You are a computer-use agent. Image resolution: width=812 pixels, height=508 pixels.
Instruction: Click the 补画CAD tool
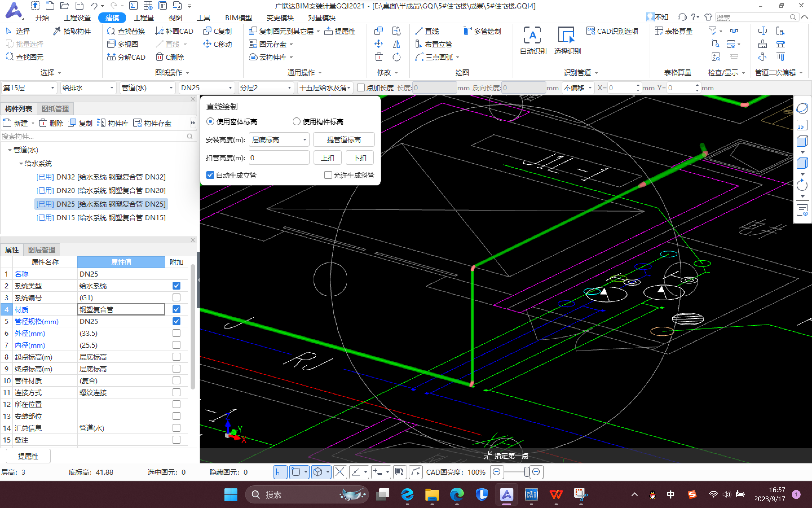pos(174,31)
